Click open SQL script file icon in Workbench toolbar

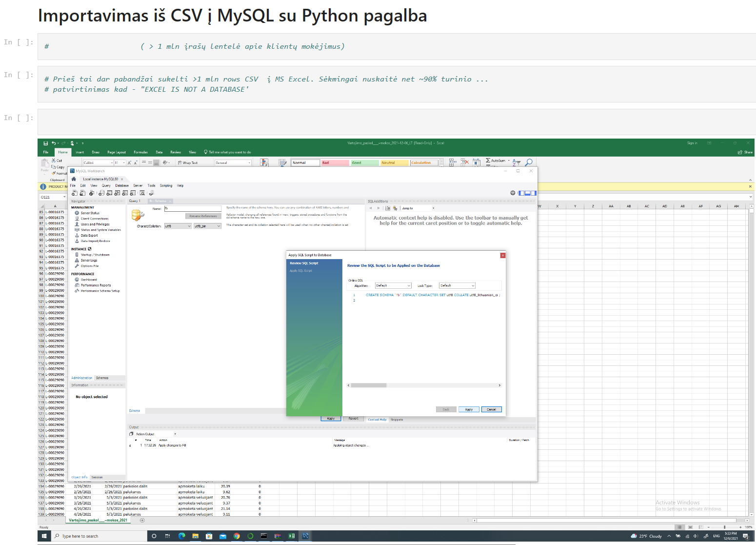(x=82, y=193)
